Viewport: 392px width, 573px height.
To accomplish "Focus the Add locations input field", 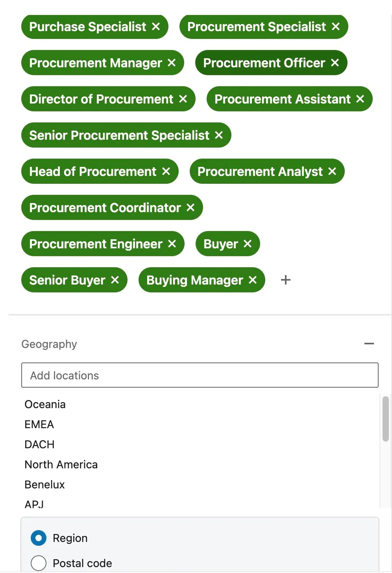I will (200, 375).
